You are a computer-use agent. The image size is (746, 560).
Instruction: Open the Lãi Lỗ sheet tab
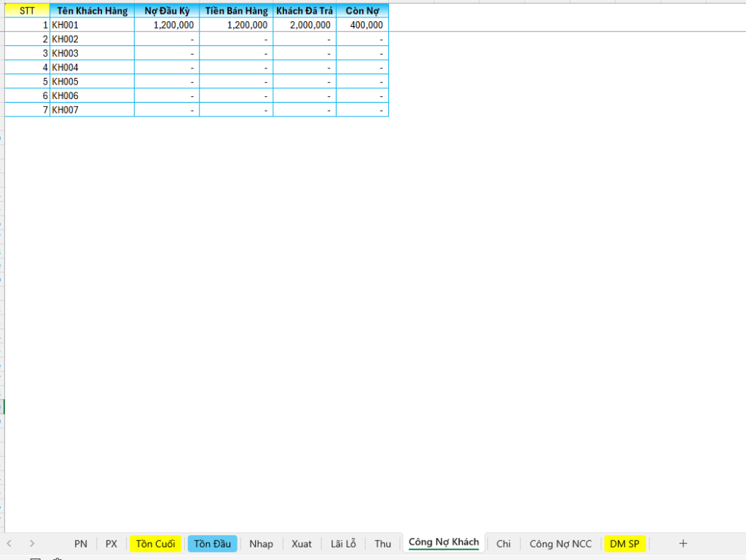pos(343,543)
